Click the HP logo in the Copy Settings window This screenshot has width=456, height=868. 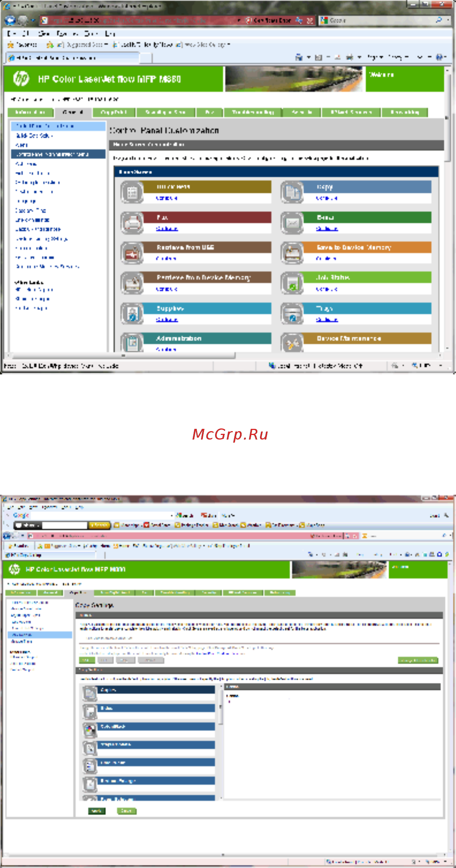15,569
